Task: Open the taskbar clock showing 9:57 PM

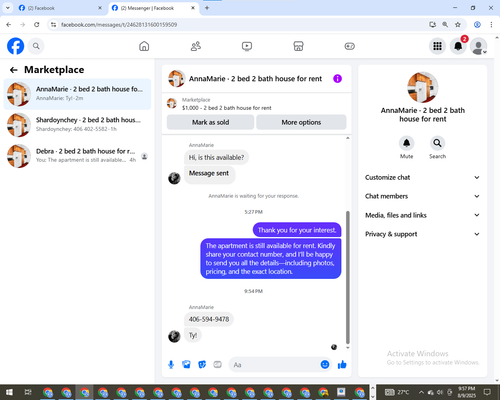Action: (467, 392)
